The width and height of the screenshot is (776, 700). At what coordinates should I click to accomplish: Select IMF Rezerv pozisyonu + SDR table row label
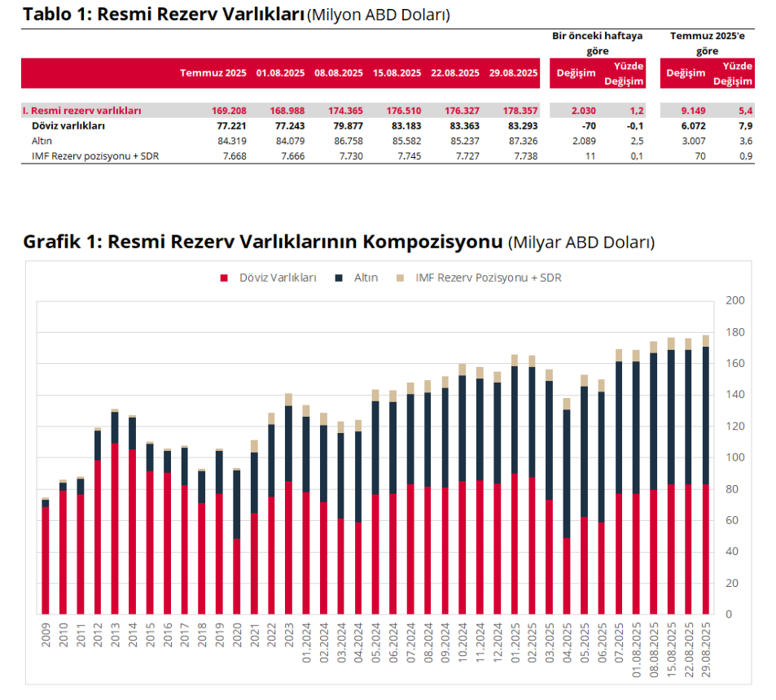90,155
